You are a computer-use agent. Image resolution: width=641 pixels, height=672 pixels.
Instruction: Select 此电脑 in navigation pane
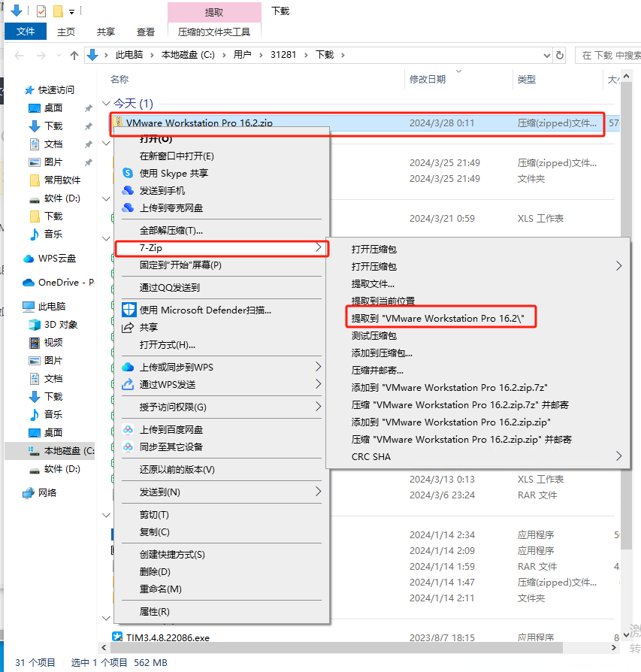(x=44, y=307)
